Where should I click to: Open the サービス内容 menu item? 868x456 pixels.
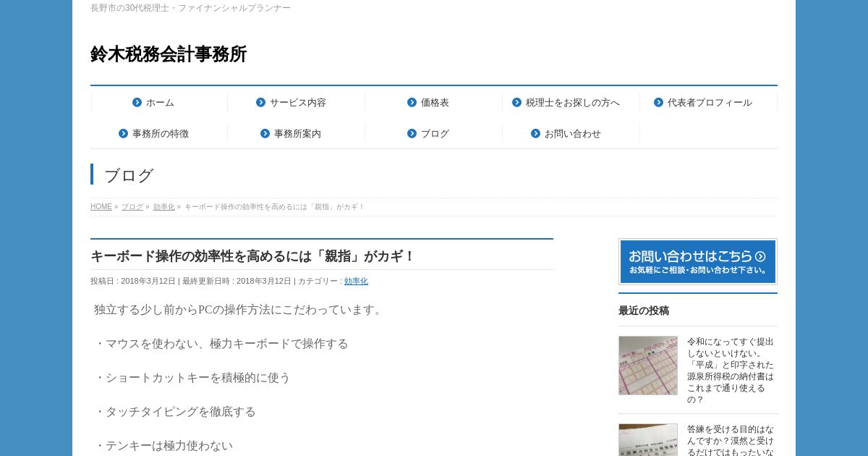pyautogui.click(x=297, y=103)
